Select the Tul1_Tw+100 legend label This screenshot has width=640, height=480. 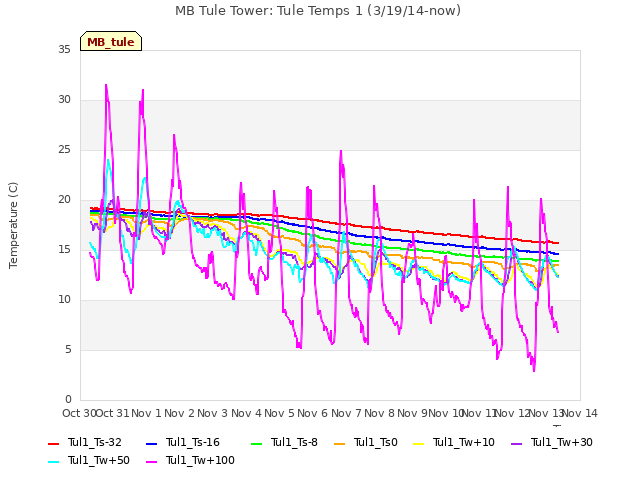pos(200,460)
